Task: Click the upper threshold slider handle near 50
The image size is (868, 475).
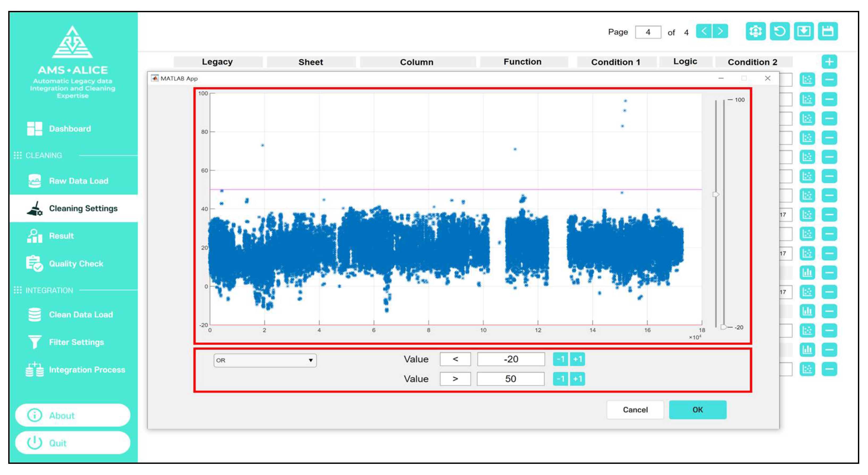Action: (716, 195)
